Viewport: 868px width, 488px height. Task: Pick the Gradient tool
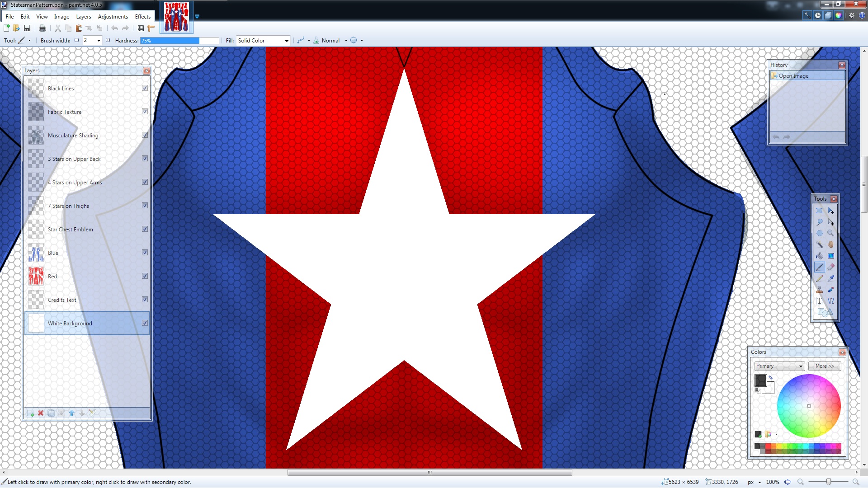tap(831, 256)
